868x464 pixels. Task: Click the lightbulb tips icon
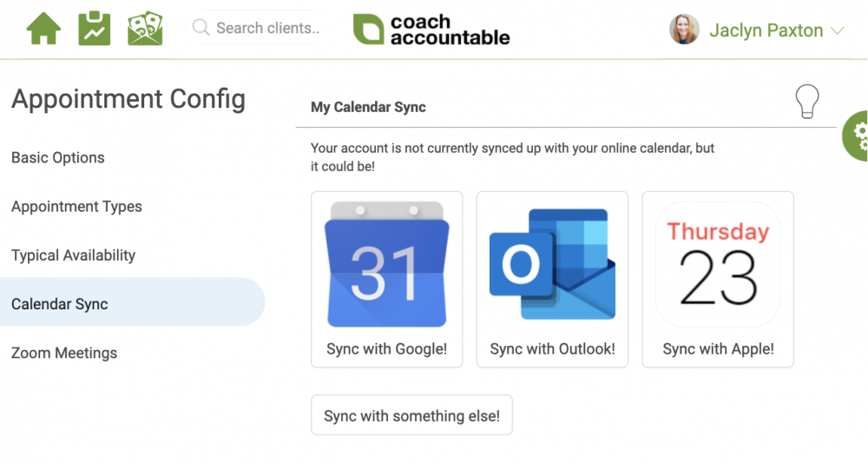coord(807,102)
